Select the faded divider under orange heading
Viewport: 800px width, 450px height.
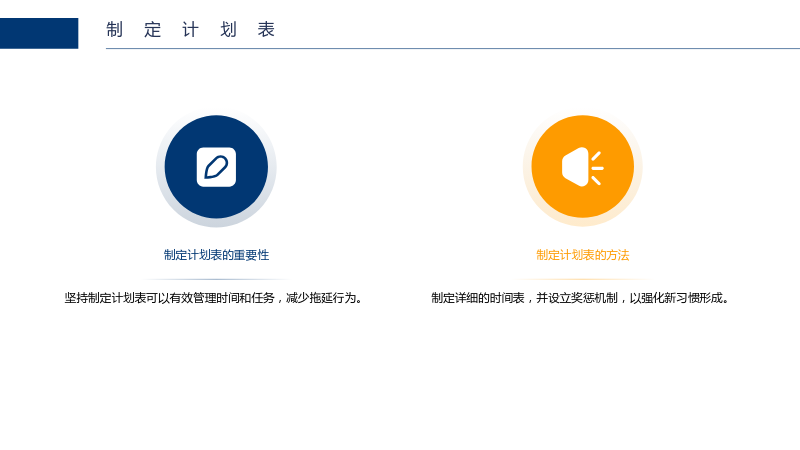click(583, 280)
